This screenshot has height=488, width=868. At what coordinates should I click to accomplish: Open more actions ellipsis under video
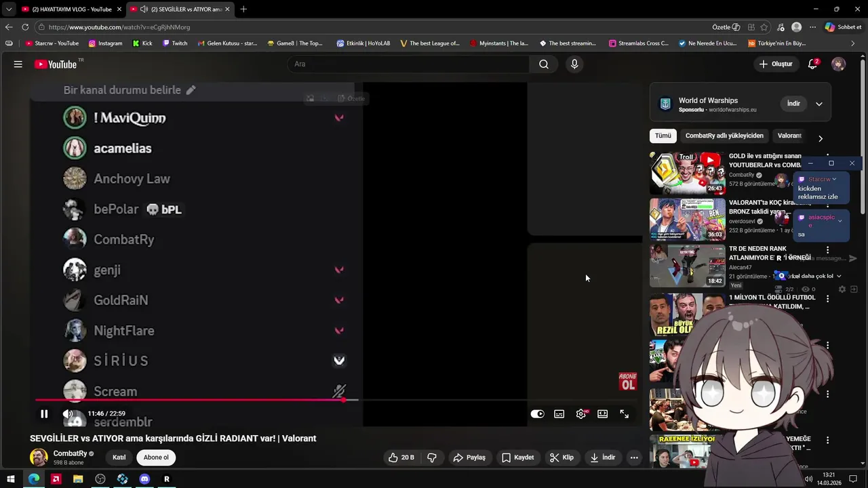pyautogui.click(x=634, y=457)
